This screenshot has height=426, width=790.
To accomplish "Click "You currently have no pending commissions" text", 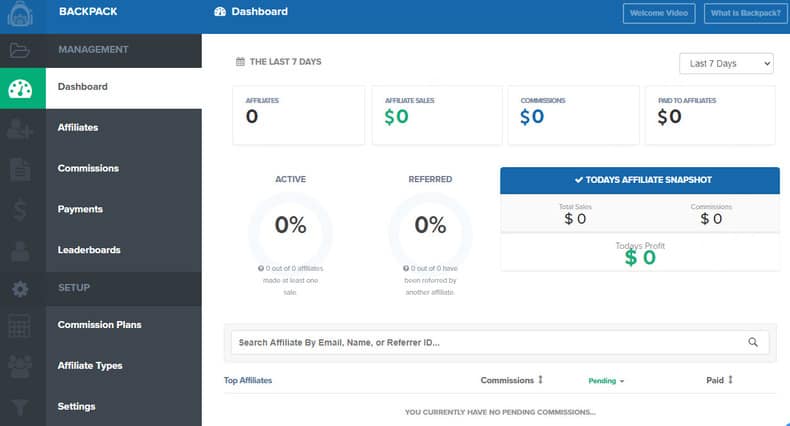I will tap(500, 412).
